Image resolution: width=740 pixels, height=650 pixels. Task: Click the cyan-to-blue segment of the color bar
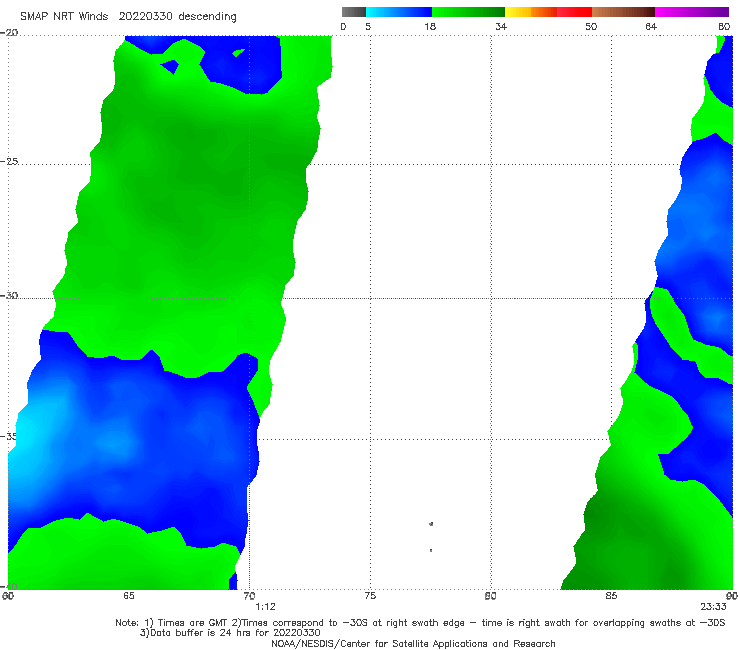click(x=399, y=12)
